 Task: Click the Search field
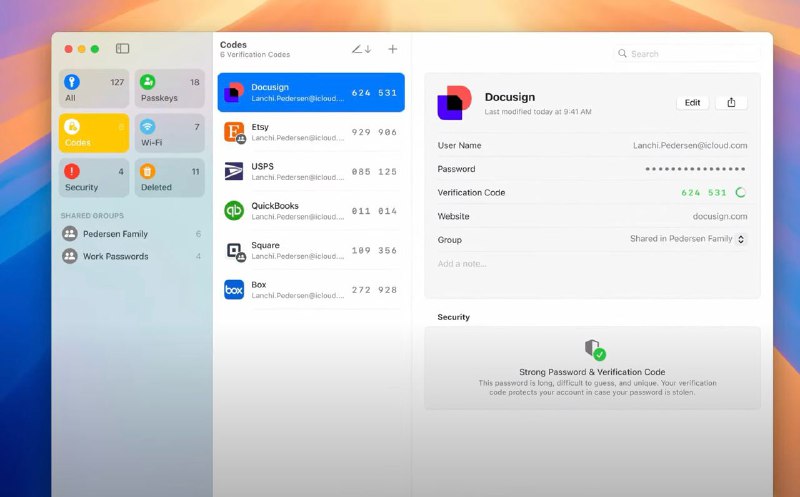point(687,54)
